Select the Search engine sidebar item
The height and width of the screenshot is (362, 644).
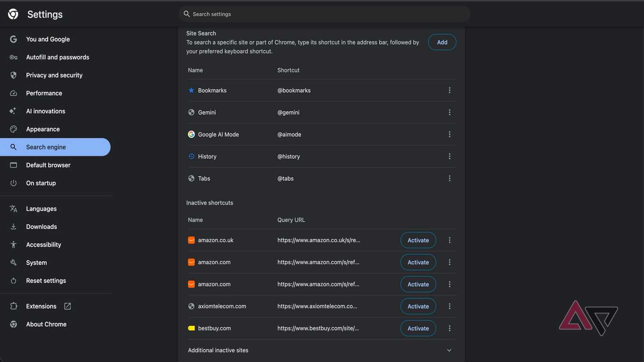55,147
